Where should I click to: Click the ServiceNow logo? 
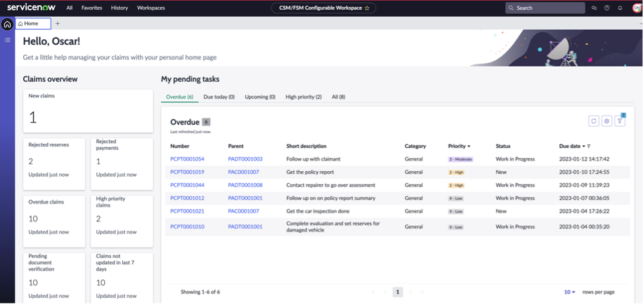click(x=31, y=7)
